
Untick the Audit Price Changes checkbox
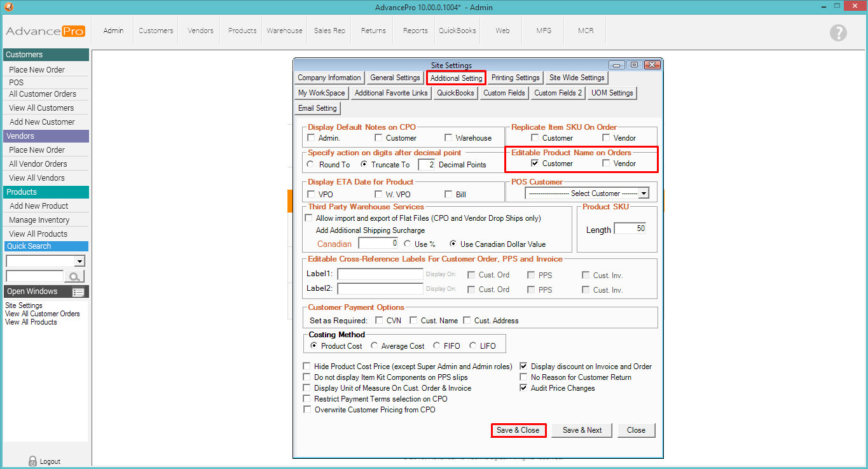(x=524, y=388)
